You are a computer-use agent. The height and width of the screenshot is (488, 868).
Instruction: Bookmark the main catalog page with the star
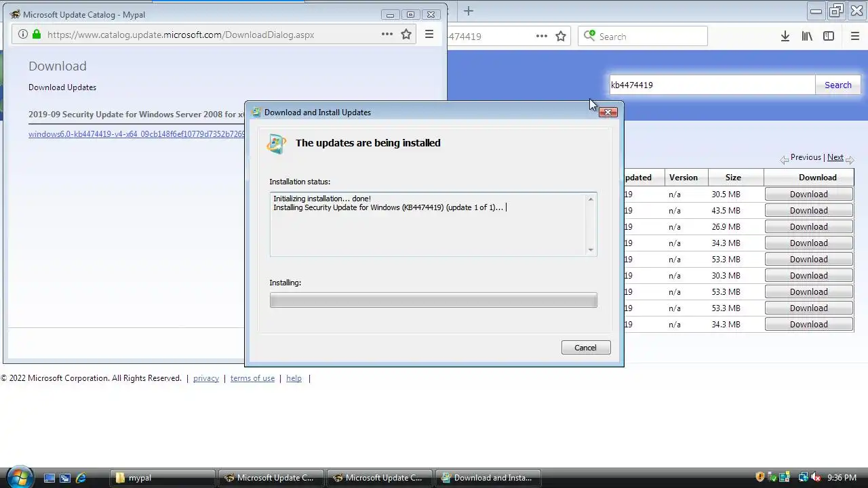(561, 37)
